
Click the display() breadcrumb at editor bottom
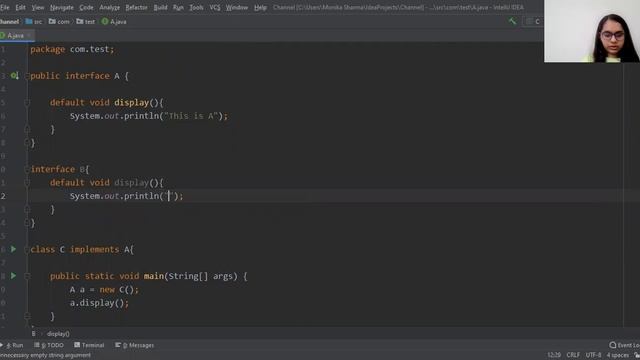pyautogui.click(x=58, y=334)
